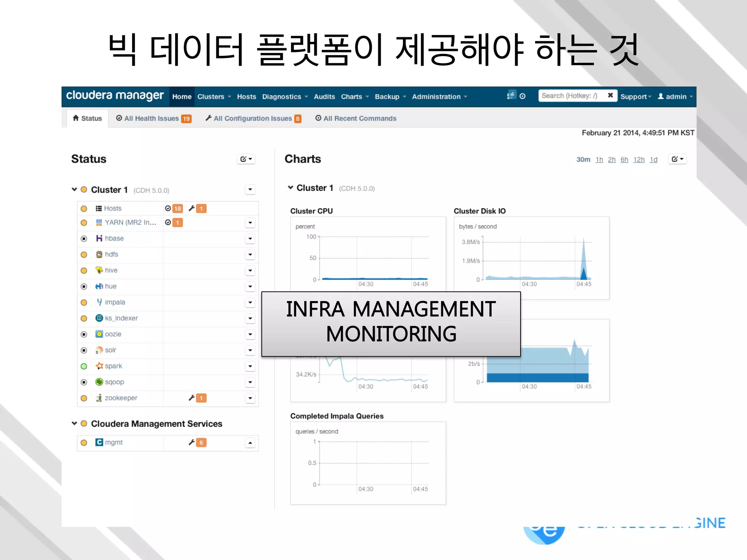This screenshot has width=747, height=560.
Task: Click the Hosts health issues badge 18
Action: click(178, 209)
